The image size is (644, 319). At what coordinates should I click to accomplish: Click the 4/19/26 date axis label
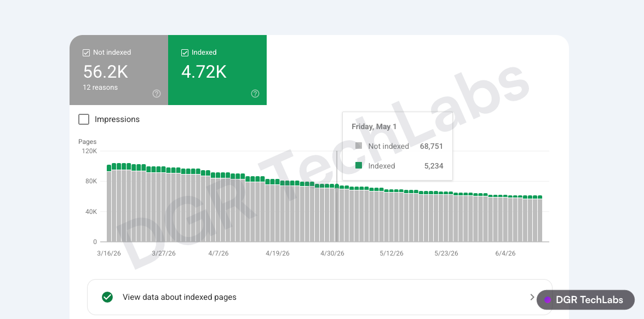pos(278,253)
